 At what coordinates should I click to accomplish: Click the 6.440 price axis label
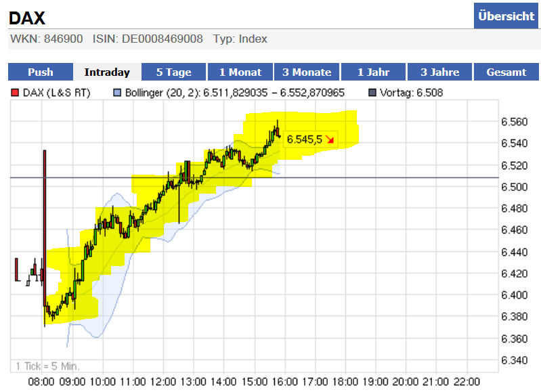[515, 252]
